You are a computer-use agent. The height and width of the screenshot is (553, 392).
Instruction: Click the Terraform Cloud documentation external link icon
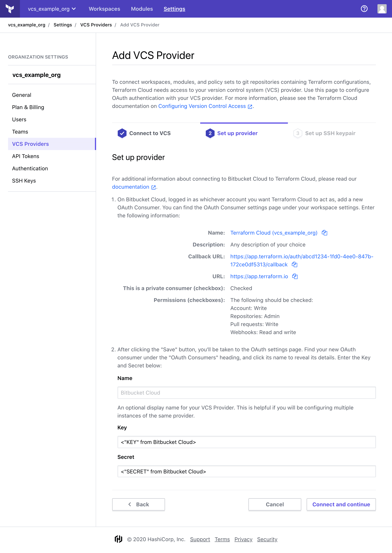[x=250, y=106]
